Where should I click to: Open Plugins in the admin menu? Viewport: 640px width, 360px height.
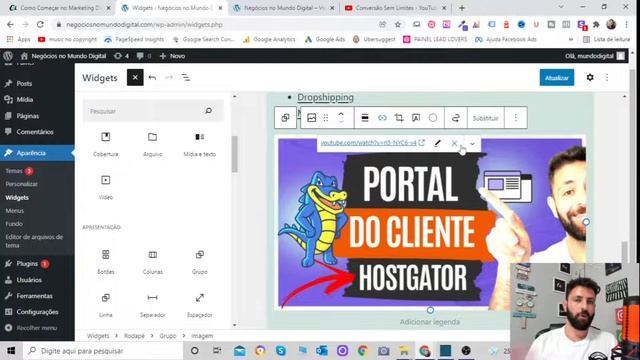(27, 264)
